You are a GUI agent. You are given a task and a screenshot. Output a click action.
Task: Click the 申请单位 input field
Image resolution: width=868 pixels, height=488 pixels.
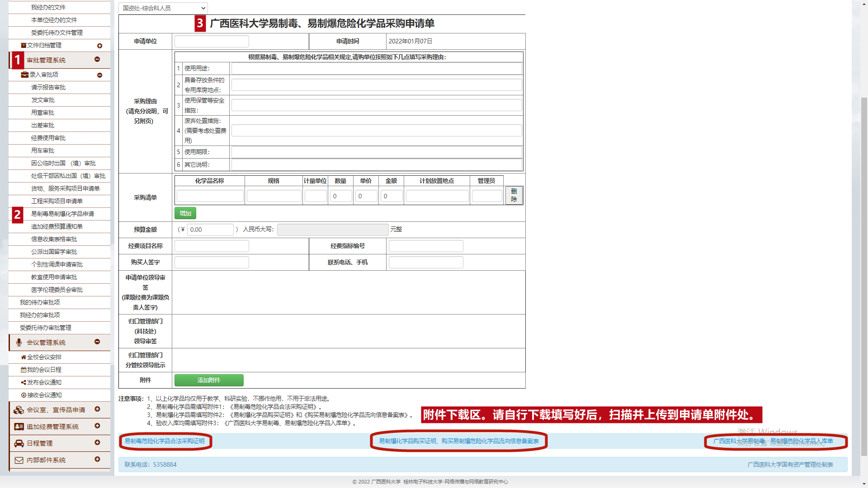(212, 41)
